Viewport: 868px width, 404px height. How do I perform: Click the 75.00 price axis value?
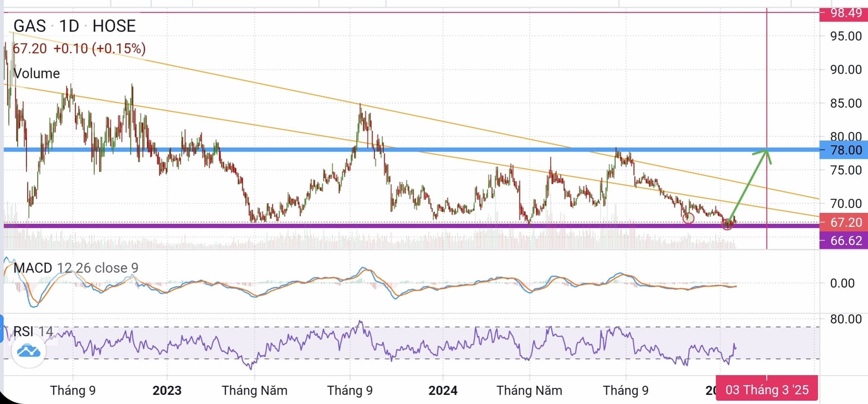pyautogui.click(x=846, y=170)
